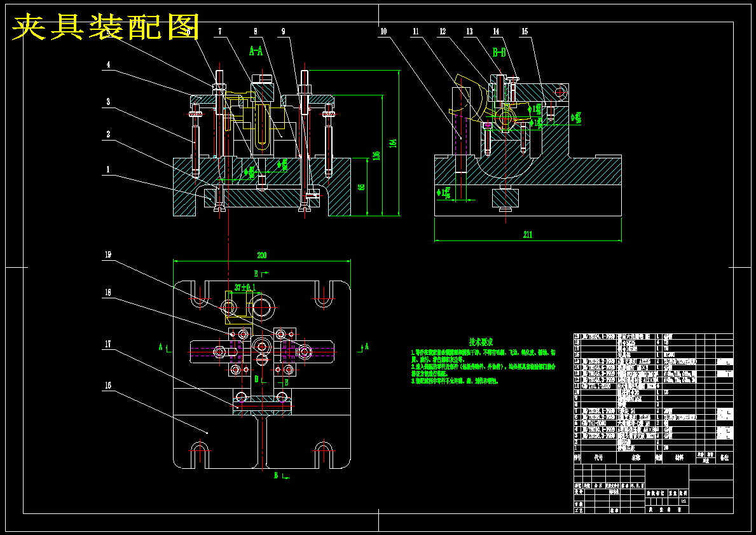Image resolution: width=756 pixels, height=535 pixels.
Task: Select the 211 length dimension text
Action: pyautogui.click(x=528, y=235)
